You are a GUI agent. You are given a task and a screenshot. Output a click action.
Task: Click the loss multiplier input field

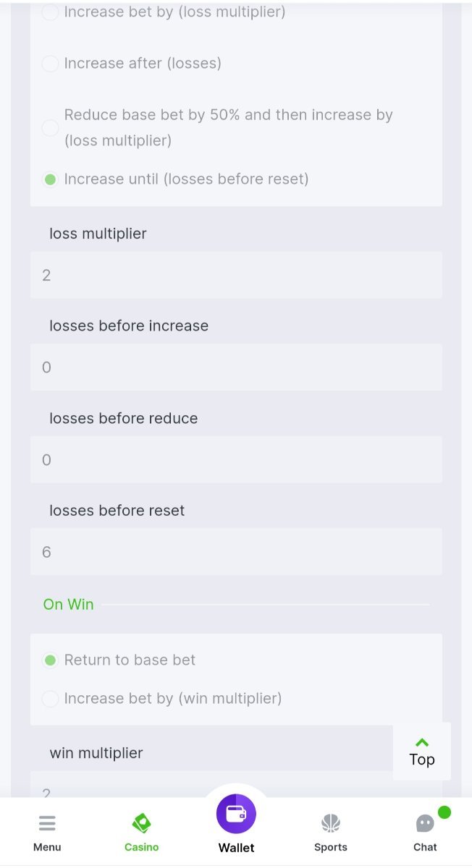[236, 276]
